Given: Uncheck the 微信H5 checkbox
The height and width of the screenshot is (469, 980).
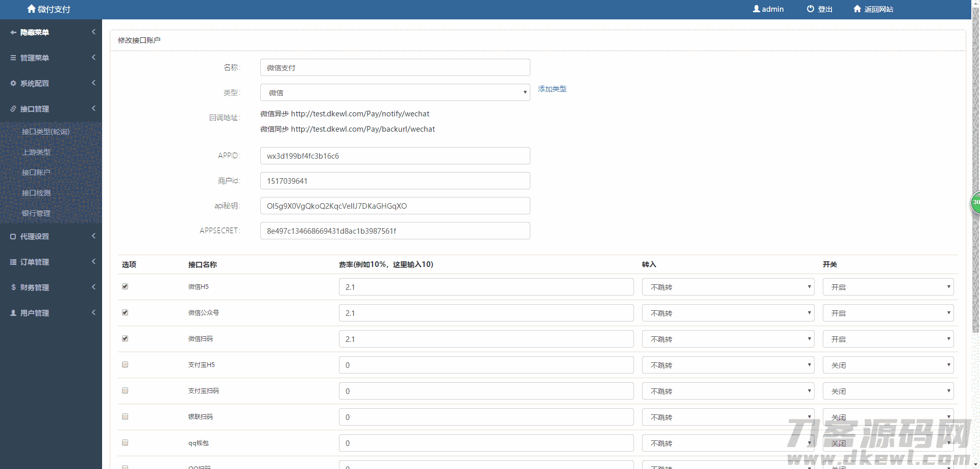Looking at the screenshot, I should (125, 286).
